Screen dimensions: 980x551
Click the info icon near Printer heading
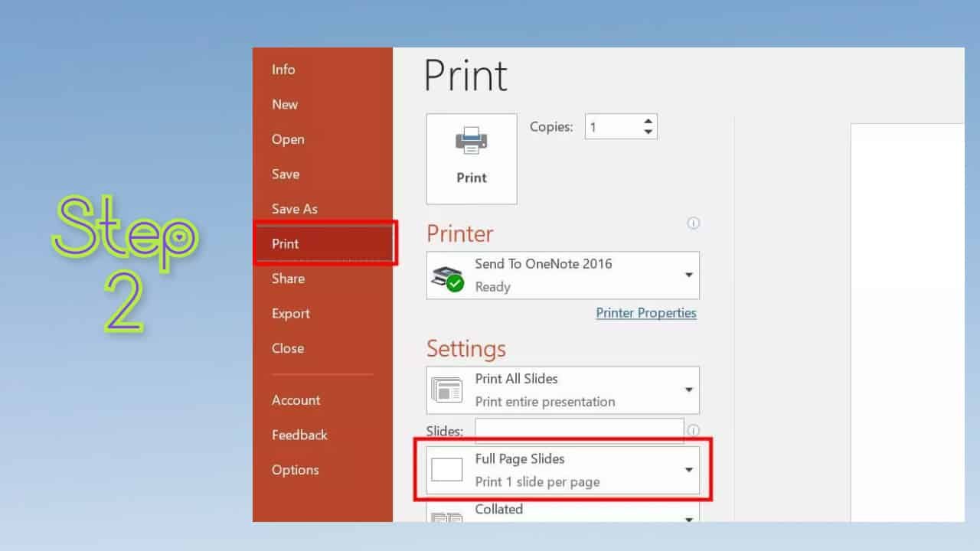click(x=693, y=223)
